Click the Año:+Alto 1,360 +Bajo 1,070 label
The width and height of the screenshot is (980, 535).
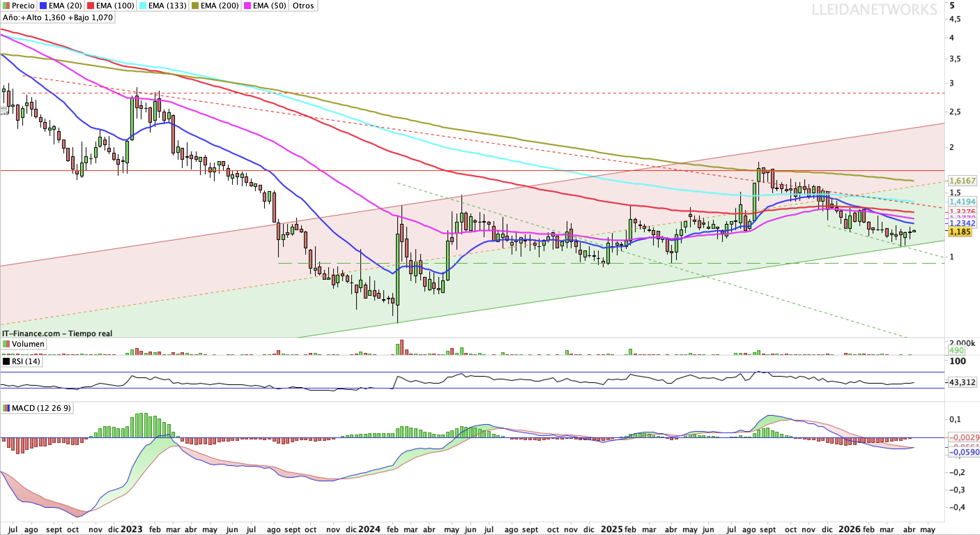pos(57,17)
